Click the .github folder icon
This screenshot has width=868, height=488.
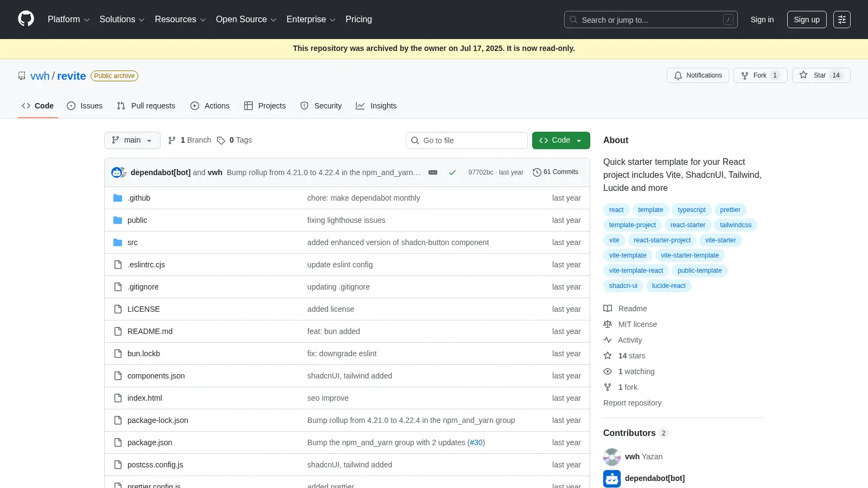[118, 198]
